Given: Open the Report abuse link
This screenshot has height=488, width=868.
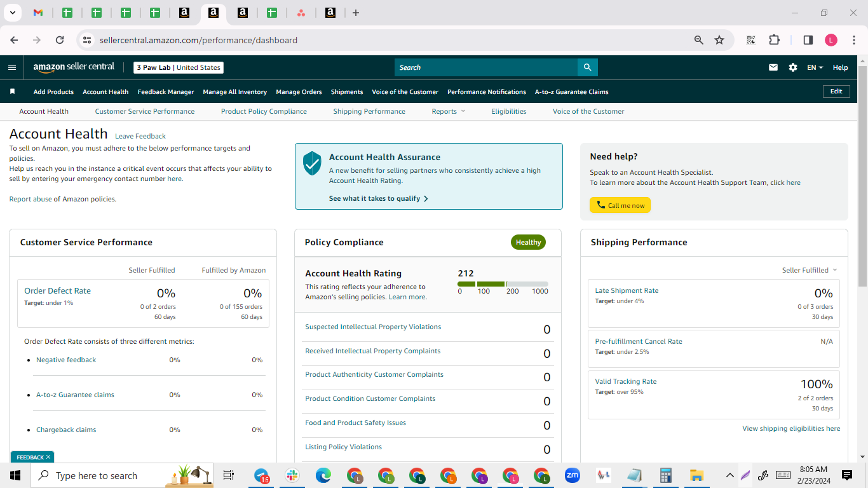Looking at the screenshot, I should 31,199.
